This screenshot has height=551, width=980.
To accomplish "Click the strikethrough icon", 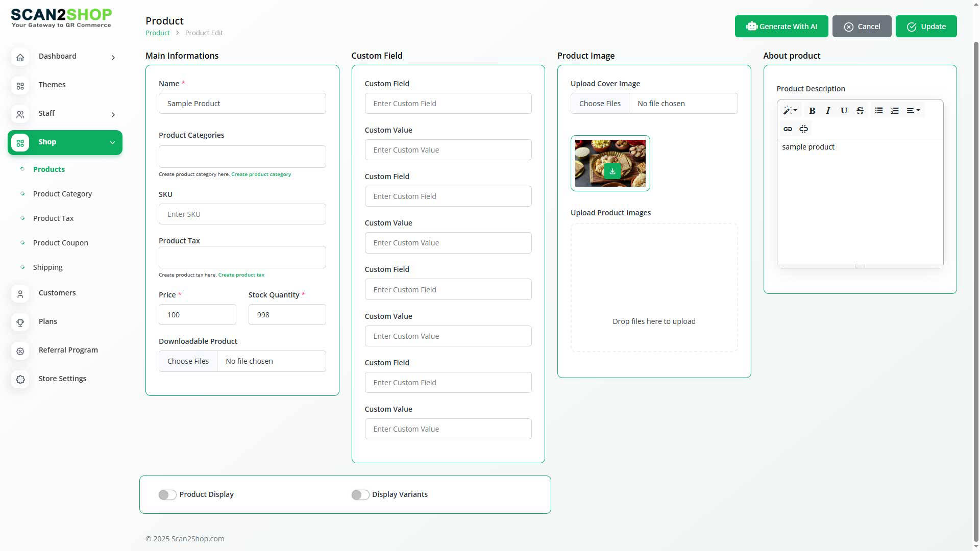I will pyautogui.click(x=860, y=111).
